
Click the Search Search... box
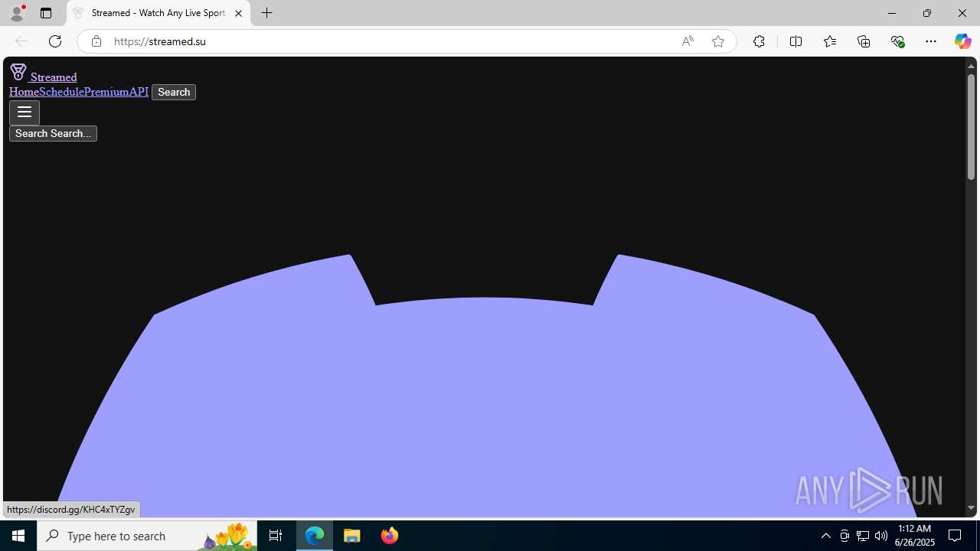[53, 133]
